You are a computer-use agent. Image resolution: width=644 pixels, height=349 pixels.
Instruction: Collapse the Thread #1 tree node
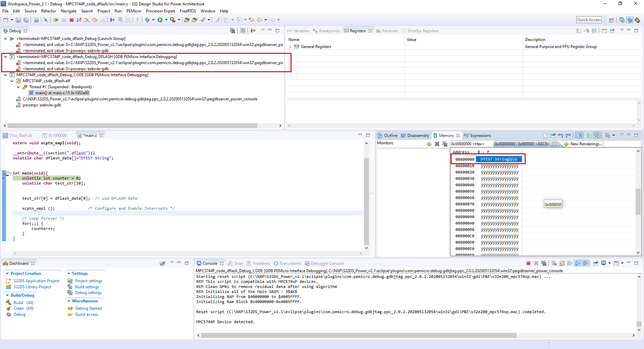(18, 87)
